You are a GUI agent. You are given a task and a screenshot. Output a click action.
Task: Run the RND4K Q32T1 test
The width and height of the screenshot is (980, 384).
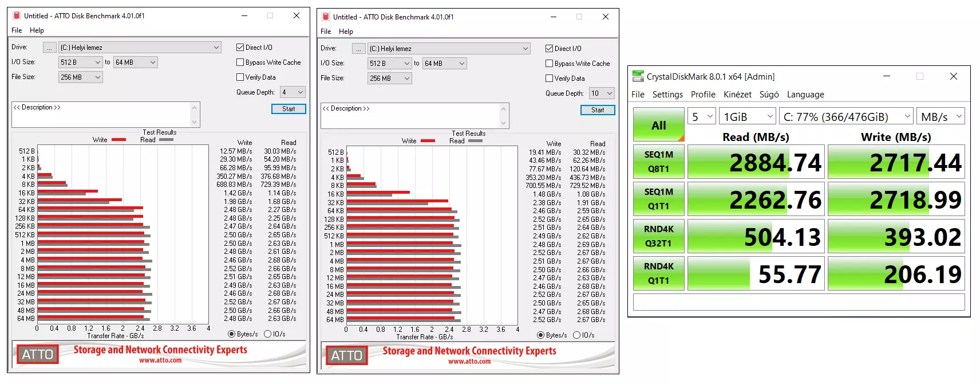point(659,236)
